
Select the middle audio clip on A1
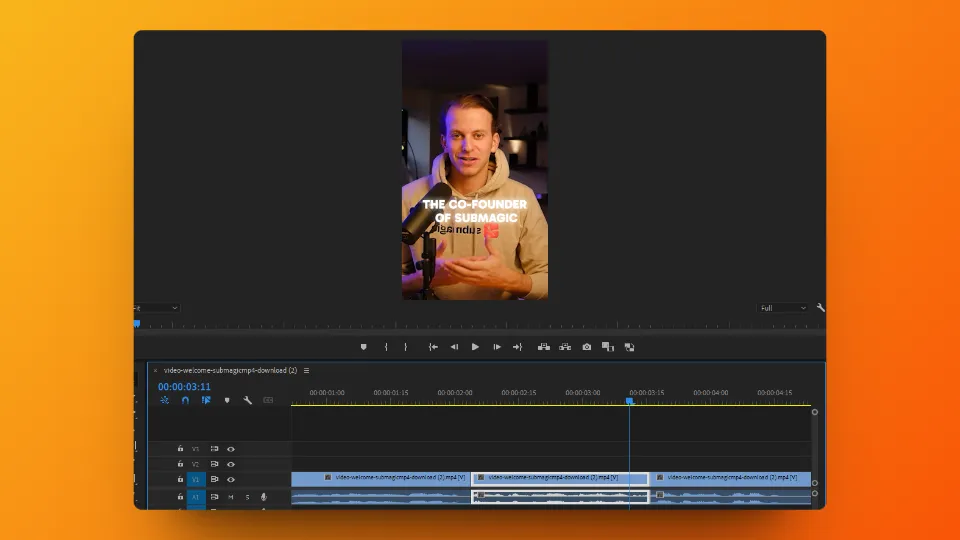pos(560,497)
